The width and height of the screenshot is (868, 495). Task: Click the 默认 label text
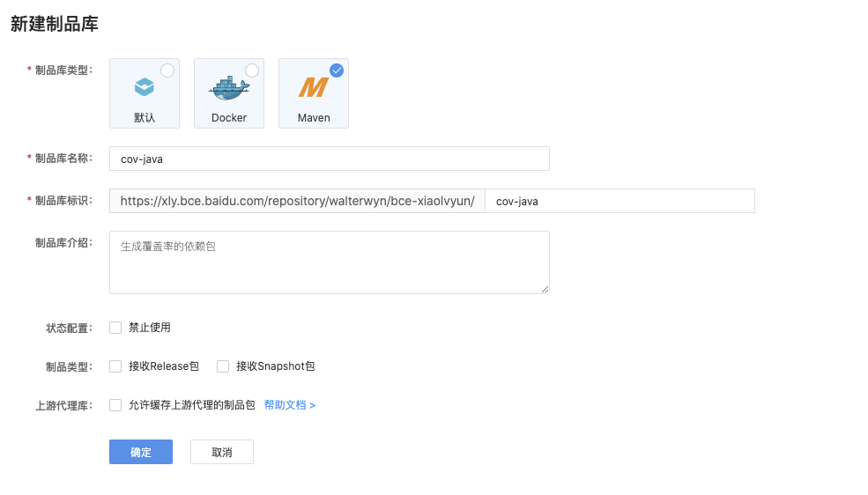[x=145, y=118]
